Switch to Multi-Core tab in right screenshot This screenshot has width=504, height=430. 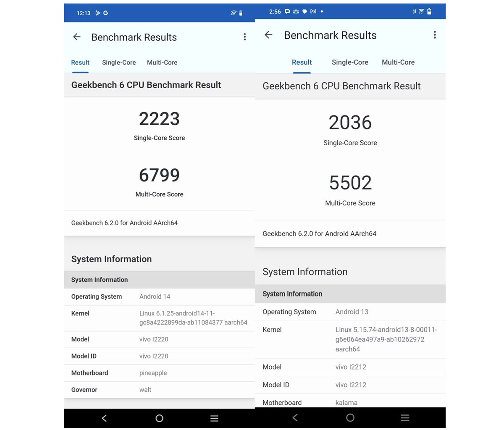click(x=398, y=62)
